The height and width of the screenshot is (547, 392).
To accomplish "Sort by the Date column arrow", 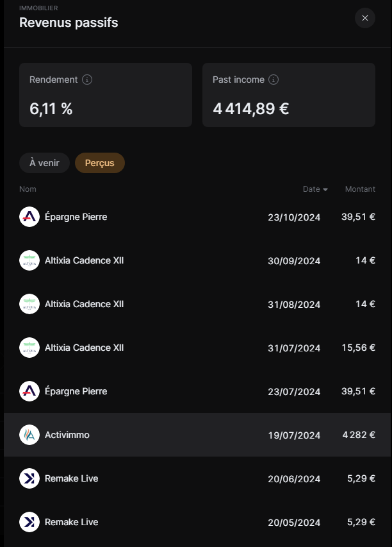I will tap(325, 189).
